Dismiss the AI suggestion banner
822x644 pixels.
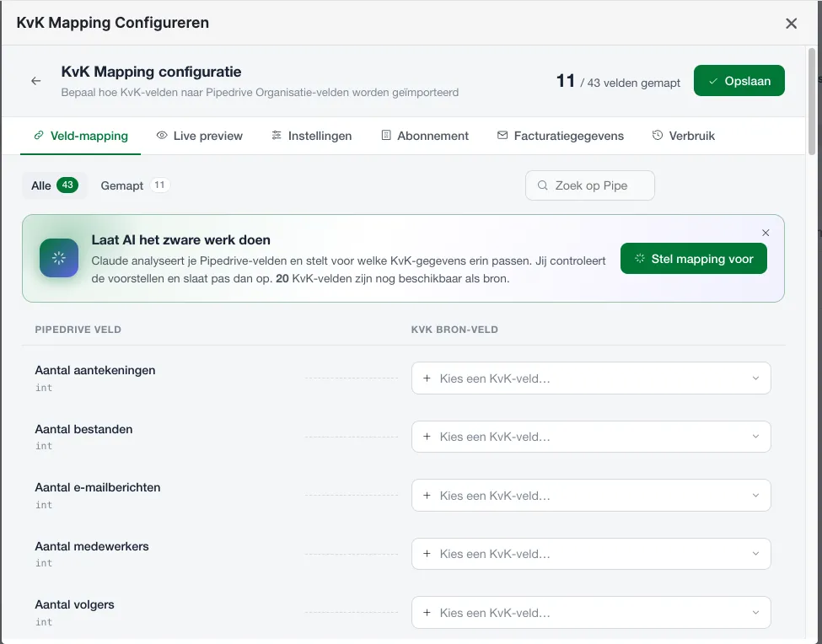(x=766, y=233)
